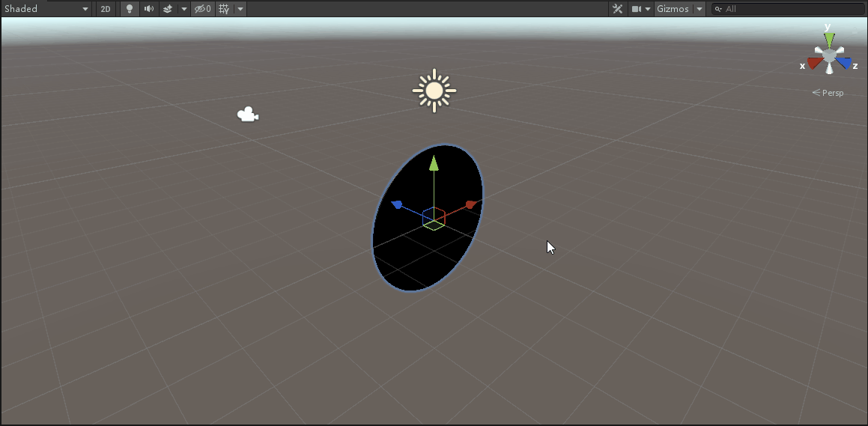Click the green Y axis cone on orientation gizmo

pos(829,37)
